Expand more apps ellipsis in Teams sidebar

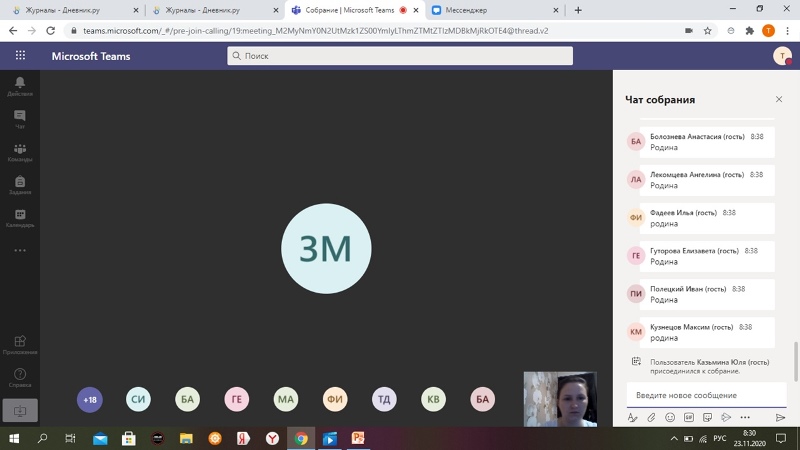pyautogui.click(x=19, y=250)
